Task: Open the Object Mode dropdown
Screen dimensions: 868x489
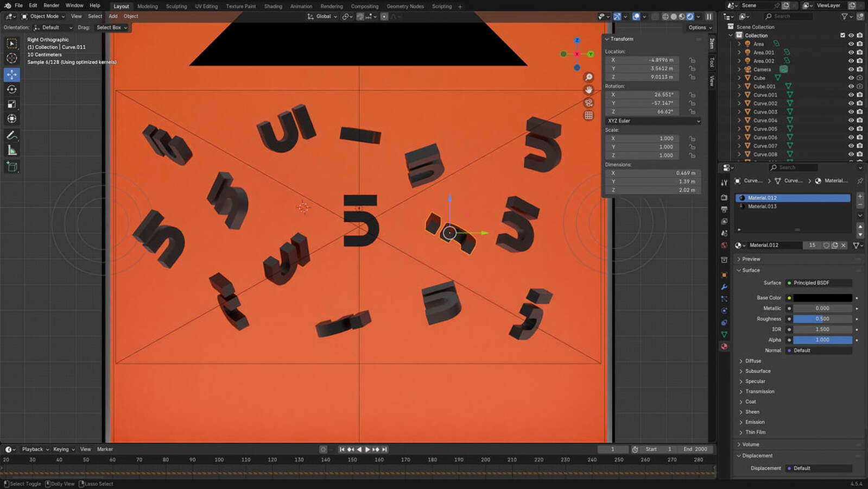Action: click(43, 16)
